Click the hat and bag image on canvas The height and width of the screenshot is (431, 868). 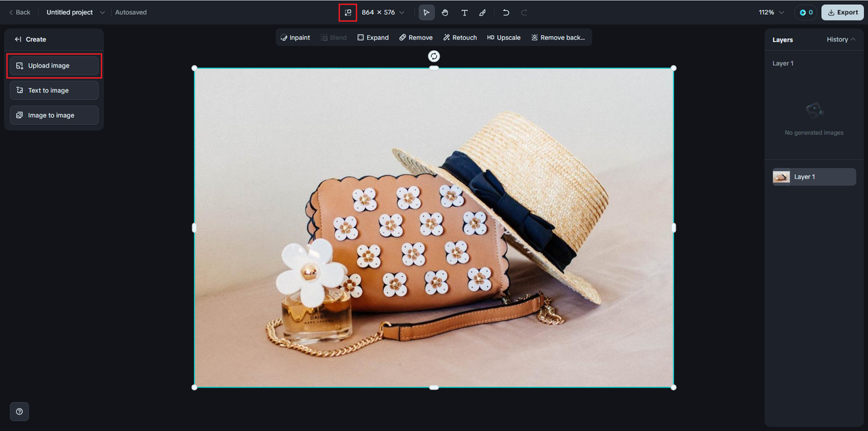pyautogui.click(x=434, y=228)
